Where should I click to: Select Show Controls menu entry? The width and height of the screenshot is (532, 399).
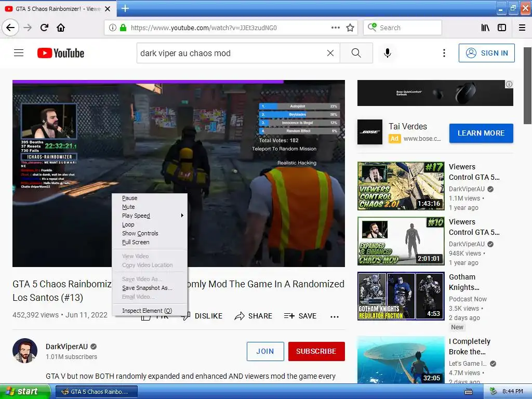150,233
